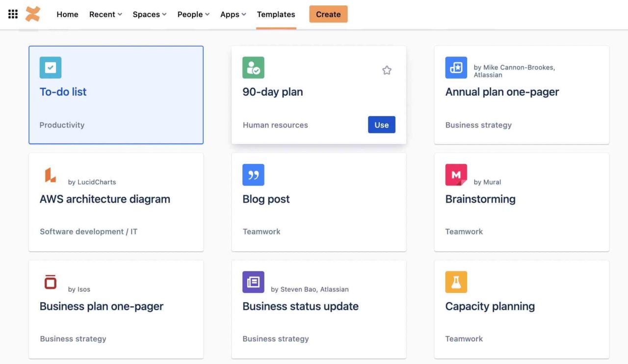Select the Business status update presentation icon
The image size is (628, 364).
pyautogui.click(x=253, y=282)
